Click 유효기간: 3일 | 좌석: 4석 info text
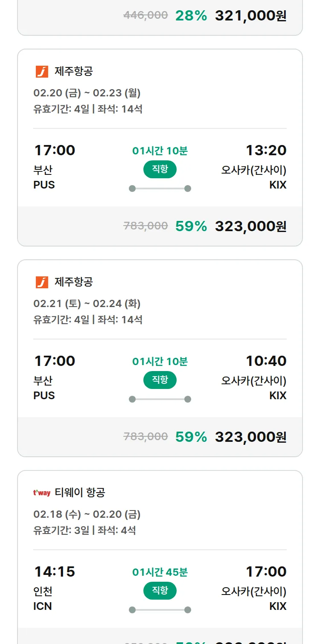This screenshot has width=320, height=644. [x=84, y=530]
